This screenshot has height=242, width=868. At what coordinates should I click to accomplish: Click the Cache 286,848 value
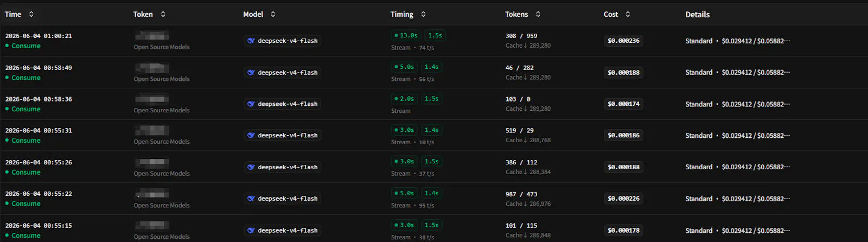click(528, 235)
